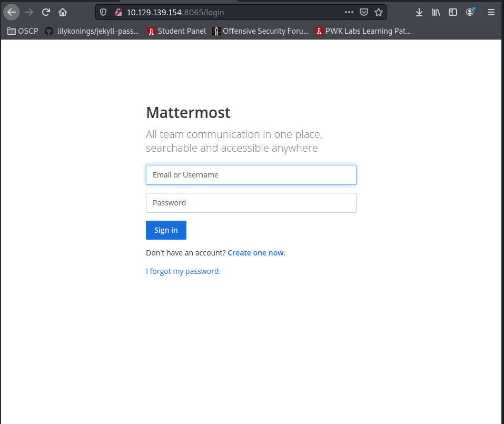The height and width of the screenshot is (424, 504).
Task: Open the Student Panel bookmark
Action: (x=177, y=31)
